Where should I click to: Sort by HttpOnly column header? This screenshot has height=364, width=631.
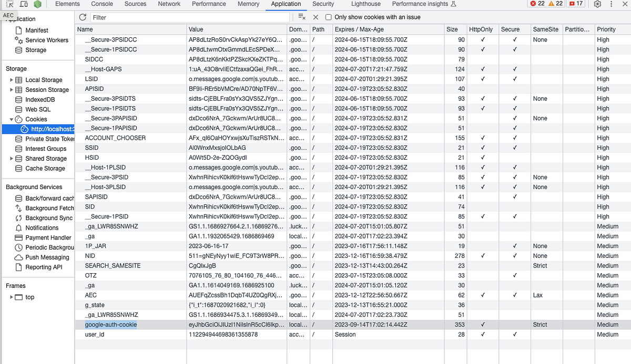[483, 29]
